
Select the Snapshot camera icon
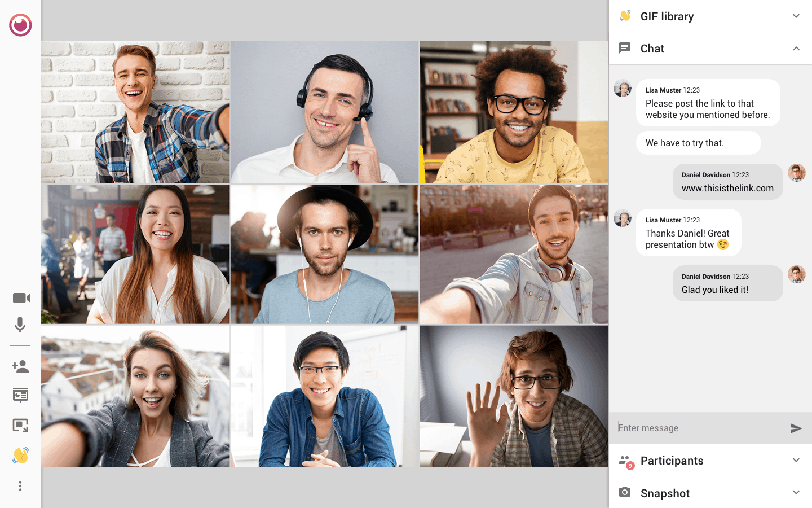pyautogui.click(x=625, y=492)
